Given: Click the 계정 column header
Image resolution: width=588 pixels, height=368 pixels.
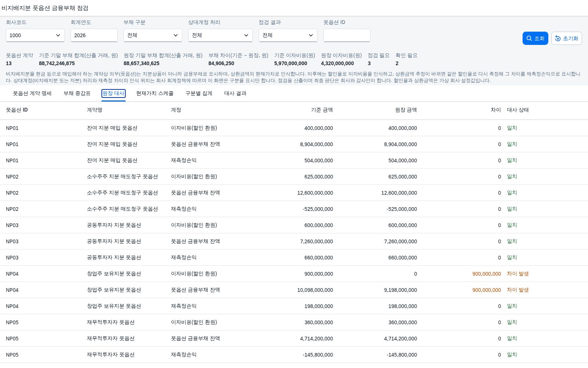Looking at the screenshot, I should [x=176, y=110].
